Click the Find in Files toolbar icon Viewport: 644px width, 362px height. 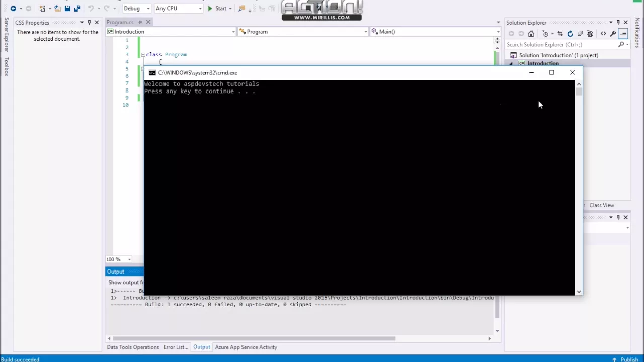242,9
